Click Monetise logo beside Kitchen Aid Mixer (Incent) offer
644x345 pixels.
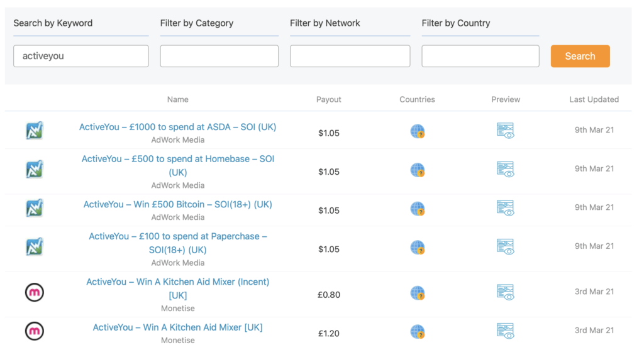coord(35,292)
